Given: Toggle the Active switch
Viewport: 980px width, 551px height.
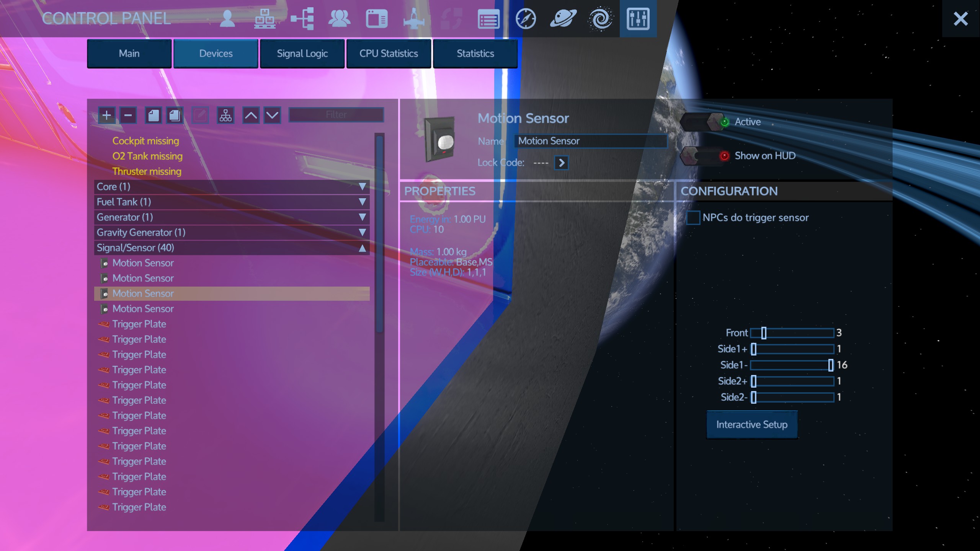Looking at the screenshot, I should [705, 122].
